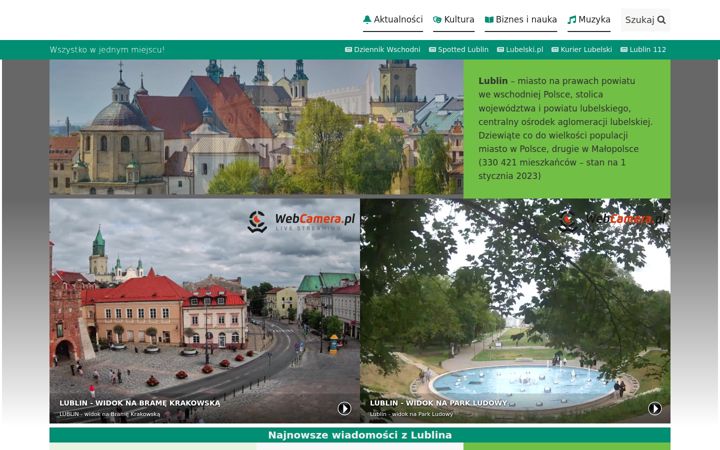The height and width of the screenshot is (450, 720).
Task: Click newspaper icon before Lubelski.pl
Action: point(501,50)
